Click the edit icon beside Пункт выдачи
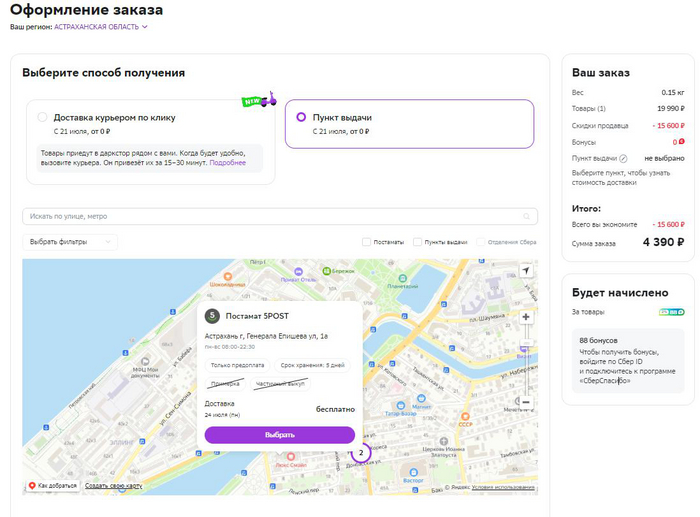The image size is (700, 517). [624, 158]
